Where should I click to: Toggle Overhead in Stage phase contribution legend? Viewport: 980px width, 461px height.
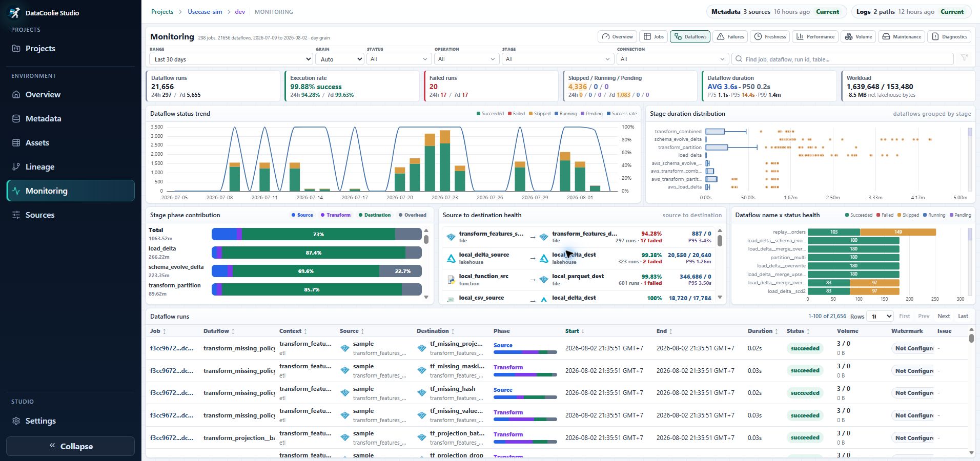pyautogui.click(x=413, y=215)
